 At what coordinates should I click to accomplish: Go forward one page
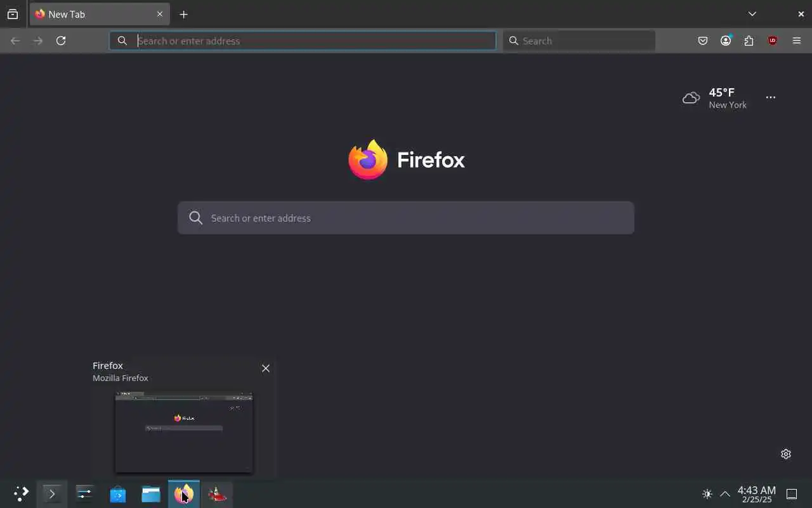click(38, 41)
